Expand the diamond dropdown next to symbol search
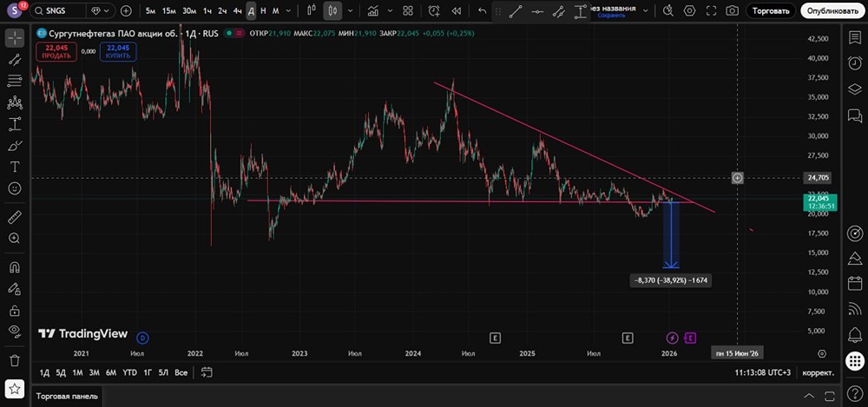This screenshot has width=868, height=407. click(102, 10)
